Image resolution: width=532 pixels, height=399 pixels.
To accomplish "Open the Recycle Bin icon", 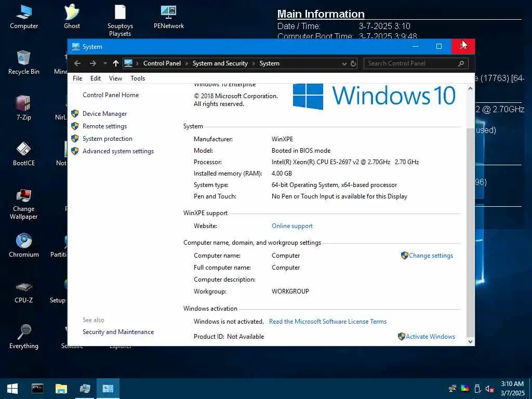I will [24, 62].
